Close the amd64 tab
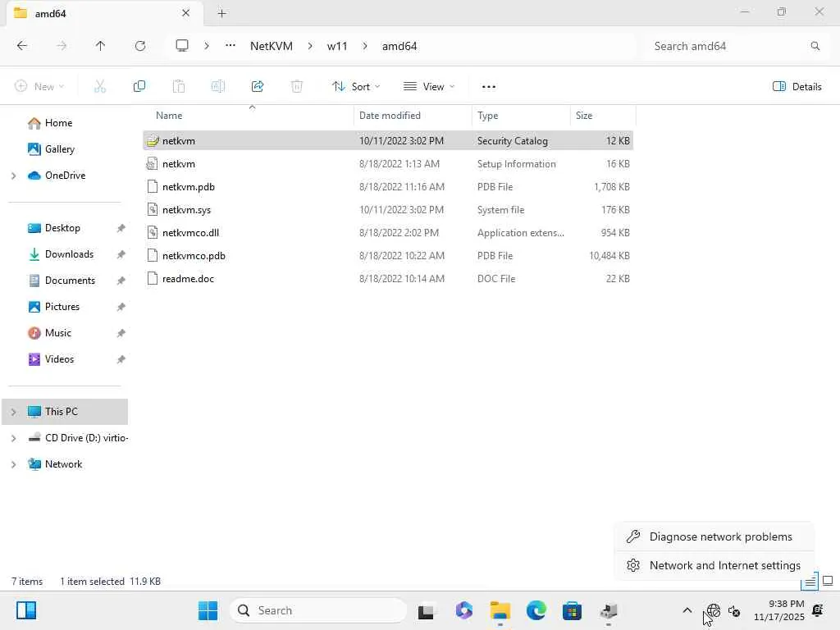The height and width of the screenshot is (630, 840). 186,13
